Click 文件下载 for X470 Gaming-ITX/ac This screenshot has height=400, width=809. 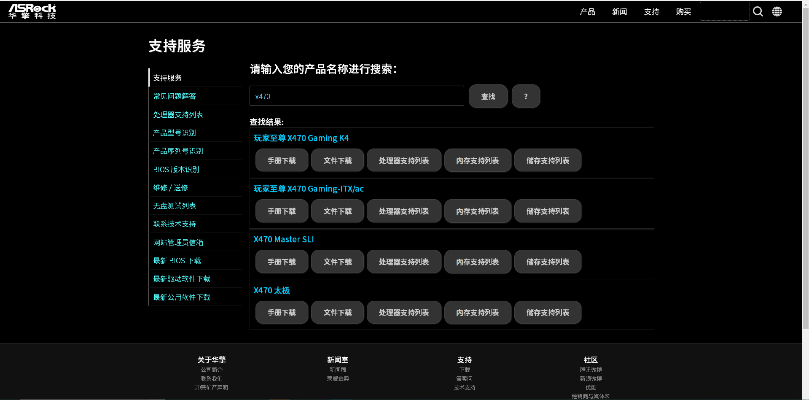[x=337, y=211]
